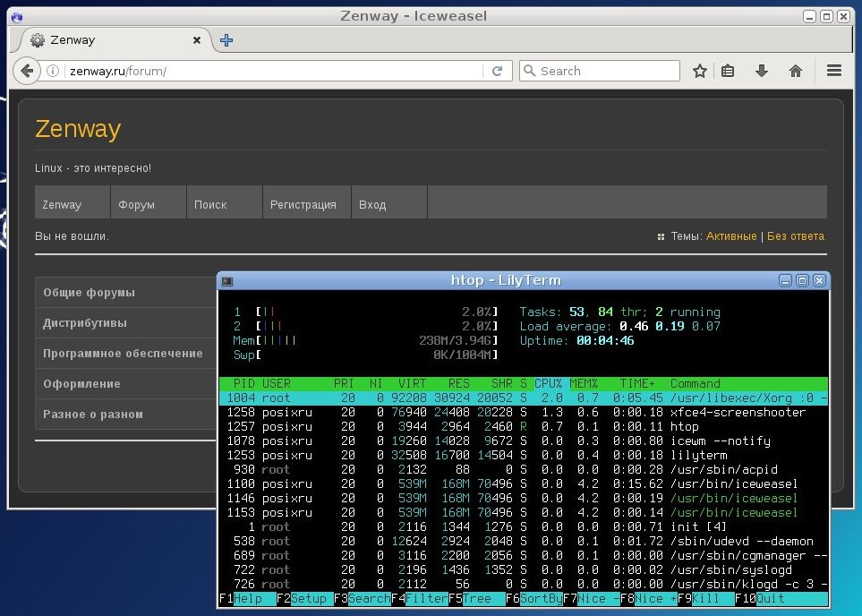The width and height of the screenshot is (862, 616).
Task: Click F1 Help in htop
Action: (247, 598)
